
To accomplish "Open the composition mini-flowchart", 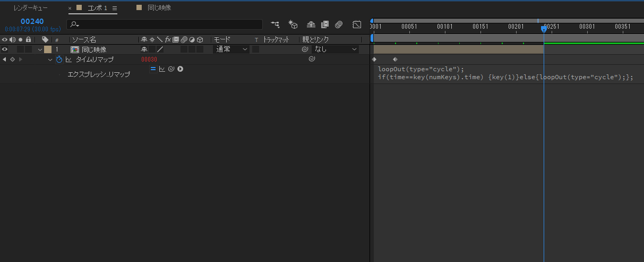I will [275, 24].
